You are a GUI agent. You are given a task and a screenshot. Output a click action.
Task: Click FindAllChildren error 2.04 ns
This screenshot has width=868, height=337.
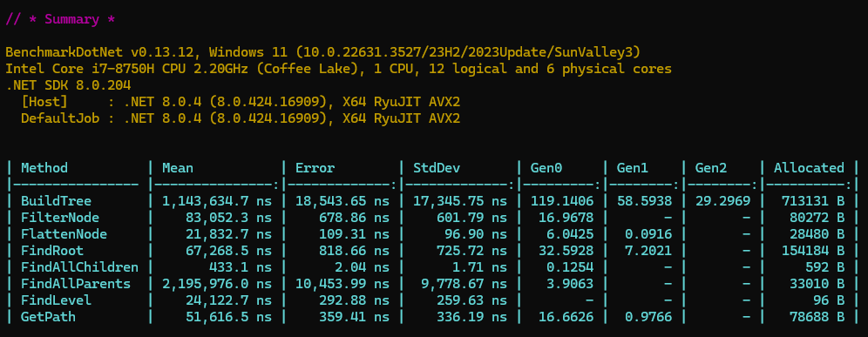click(362, 267)
